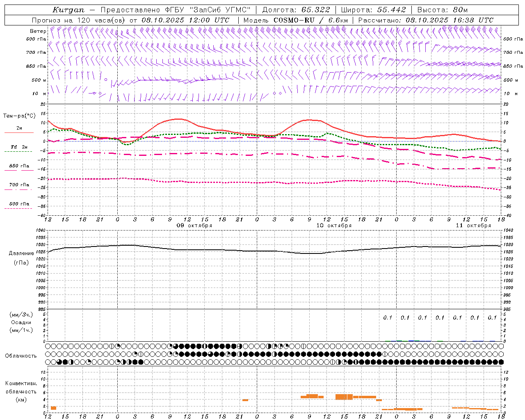Click the (км) unit label

coord(21,399)
